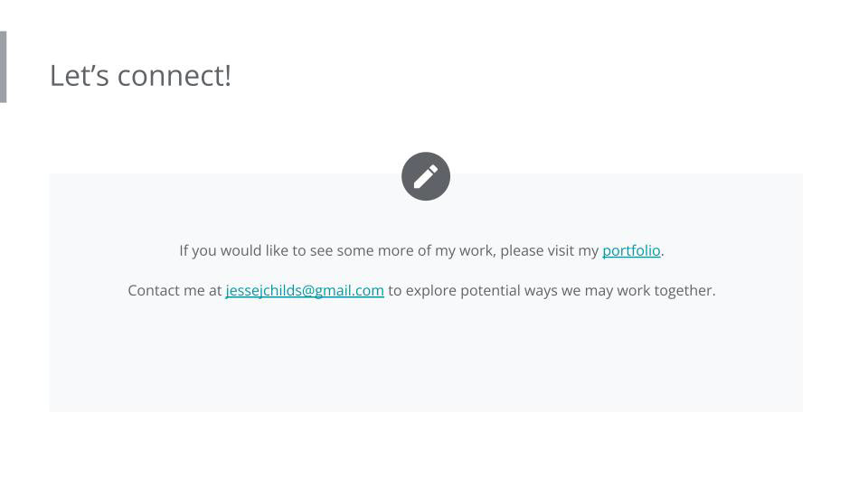Screen dimensions: 868x488
Task: Click the word "connect!" in the title
Action: [x=175, y=75]
